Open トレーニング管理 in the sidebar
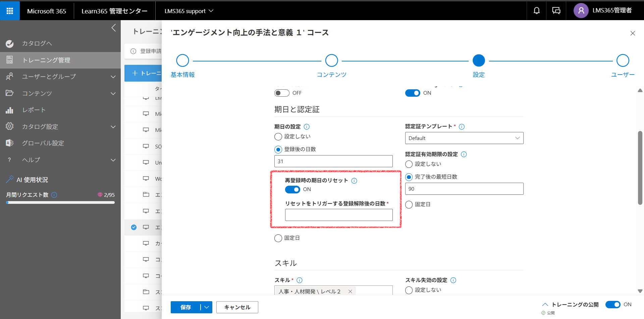Image resolution: width=644 pixels, height=319 pixels. (60, 60)
